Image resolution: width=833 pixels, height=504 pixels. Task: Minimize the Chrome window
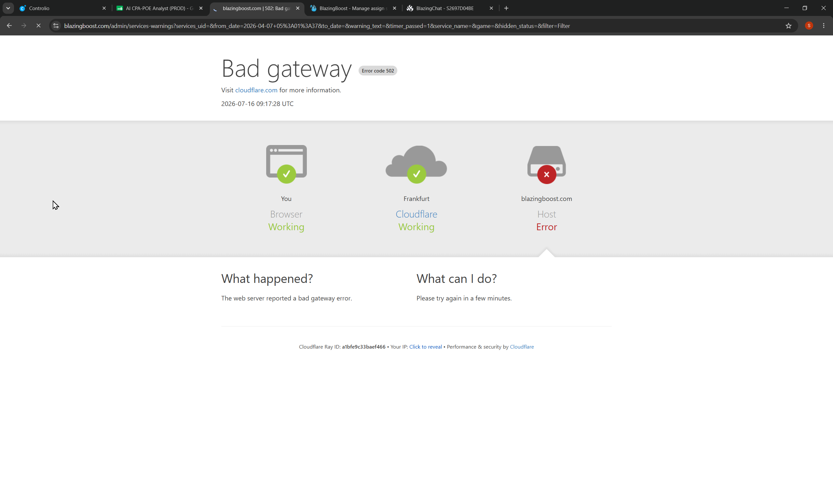[786, 8]
